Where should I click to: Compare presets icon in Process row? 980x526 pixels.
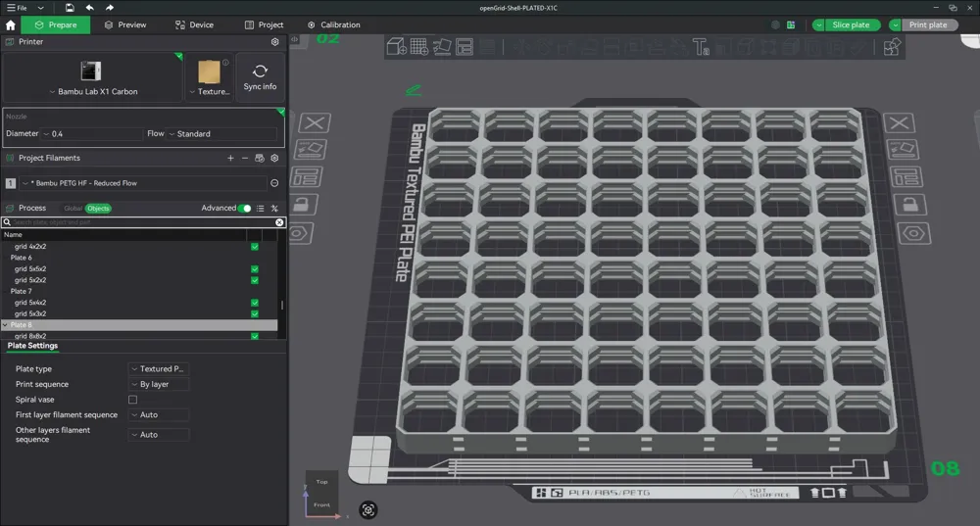pos(274,208)
